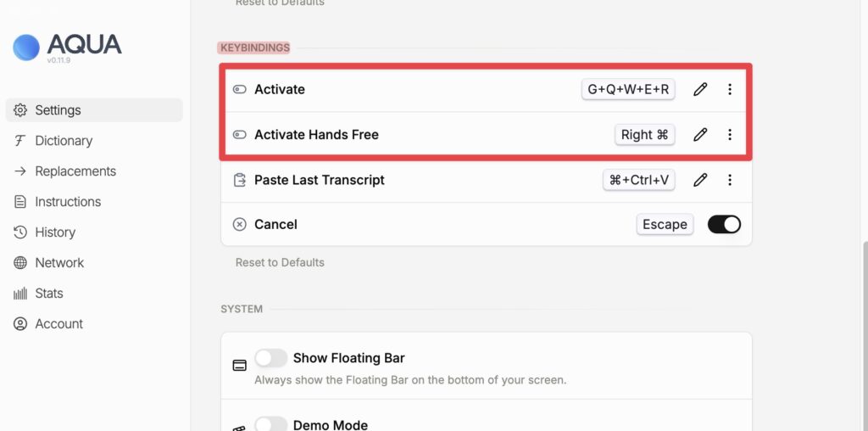Enable the Show Floating Bar toggle
This screenshot has height=431, width=868.
click(271, 358)
